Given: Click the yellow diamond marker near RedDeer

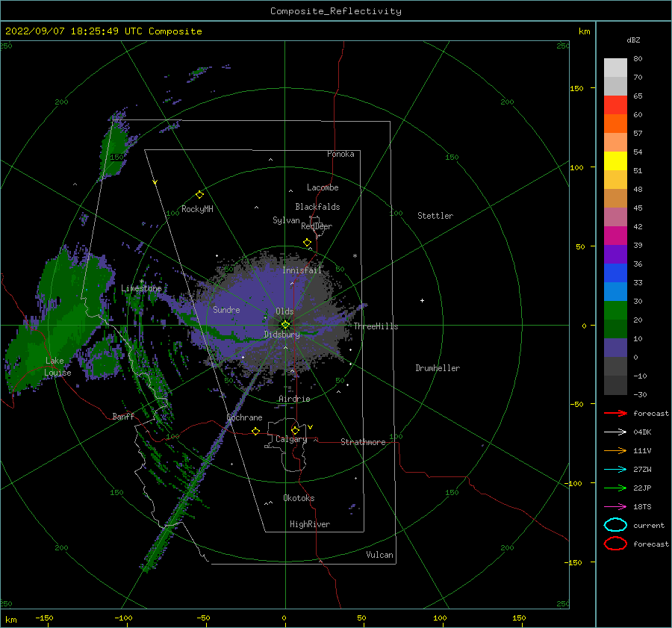Looking at the screenshot, I should (x=307, y=243).
